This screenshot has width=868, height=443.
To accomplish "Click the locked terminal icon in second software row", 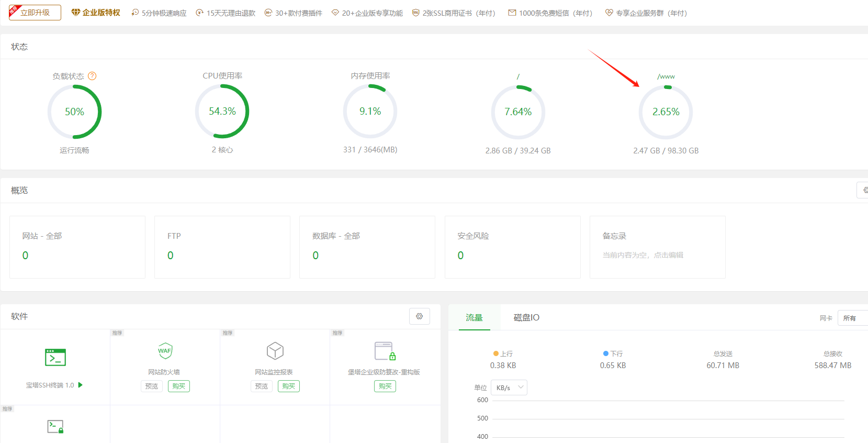I will pos(55,427).
